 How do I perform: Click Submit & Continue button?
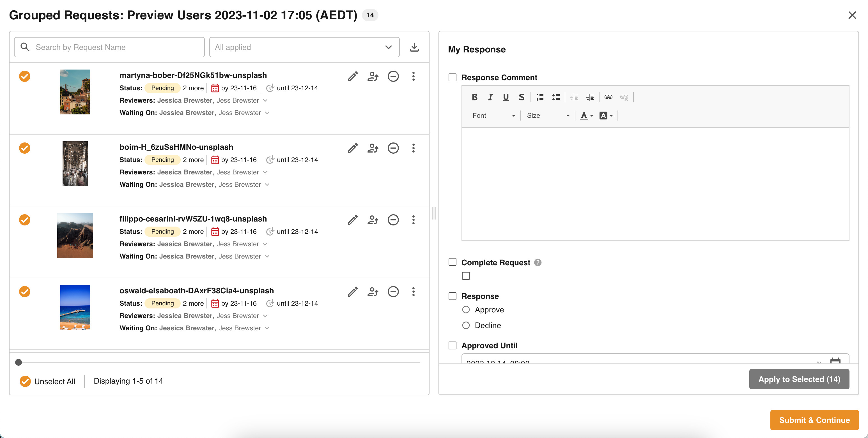pyautogui.click(x=814, y=420)
